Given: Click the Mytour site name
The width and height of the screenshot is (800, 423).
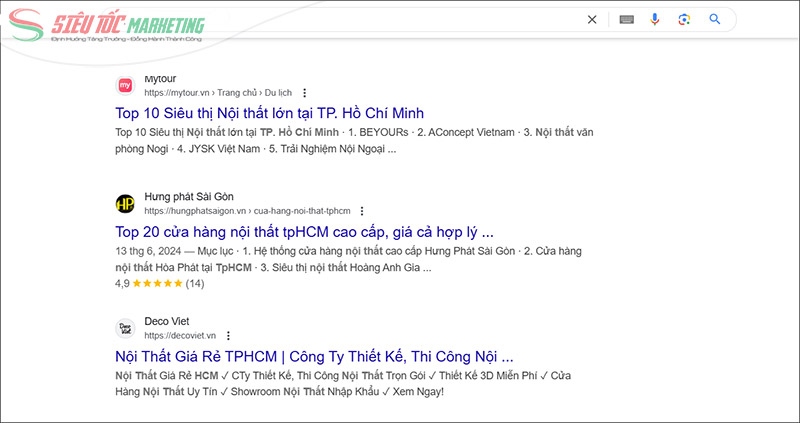Looking at the screenshot, I should pyautogui.click(x=160, y=79).
